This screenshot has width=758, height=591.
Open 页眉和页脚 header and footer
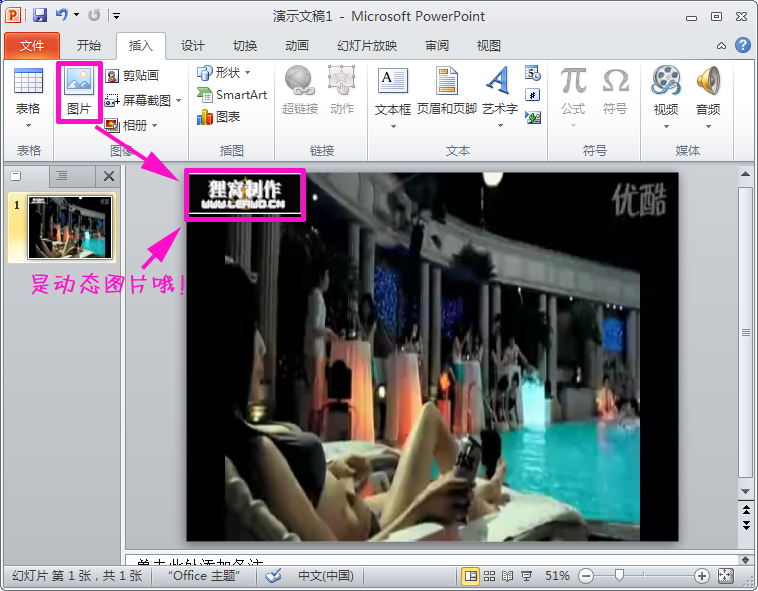click(447, 92)
